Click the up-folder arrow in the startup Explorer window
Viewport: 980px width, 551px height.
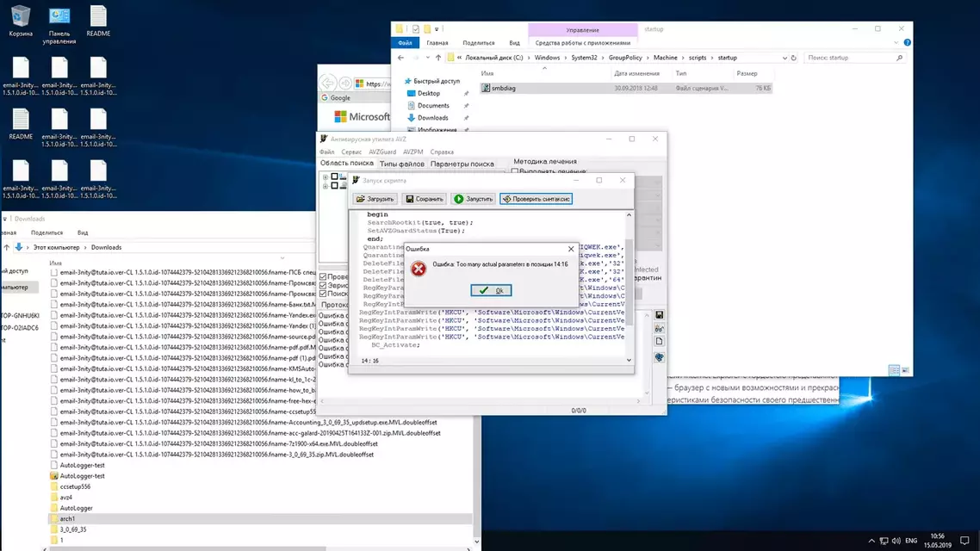click(x=438, y=58)
